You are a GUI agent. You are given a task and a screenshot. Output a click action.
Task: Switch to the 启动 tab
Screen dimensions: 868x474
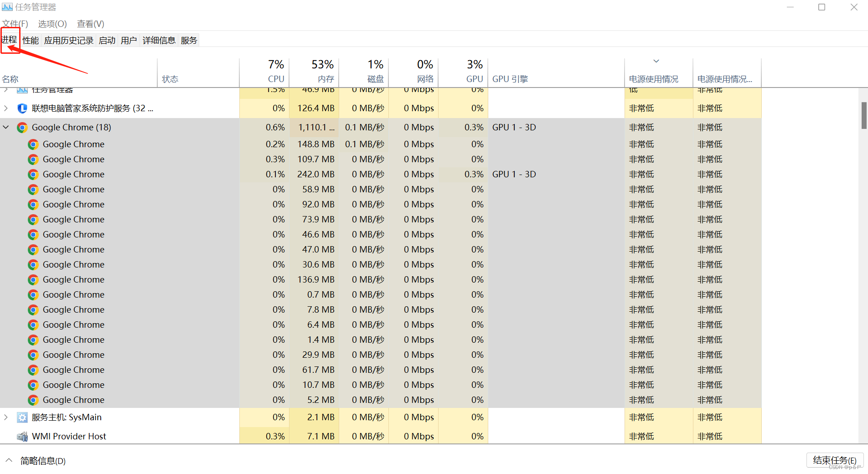pos(107,41)
